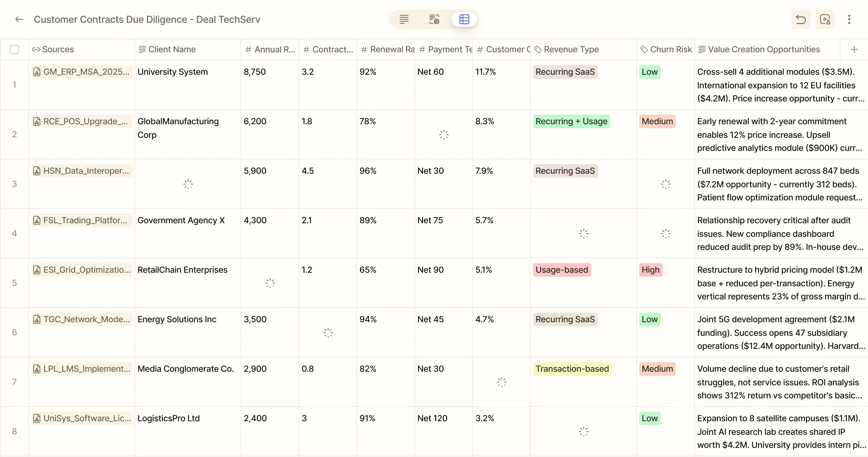This screenshot has width=868, height=457.
Task: Open source file ESI_Grid_Optimizatio...
Action: coord(81,270)
